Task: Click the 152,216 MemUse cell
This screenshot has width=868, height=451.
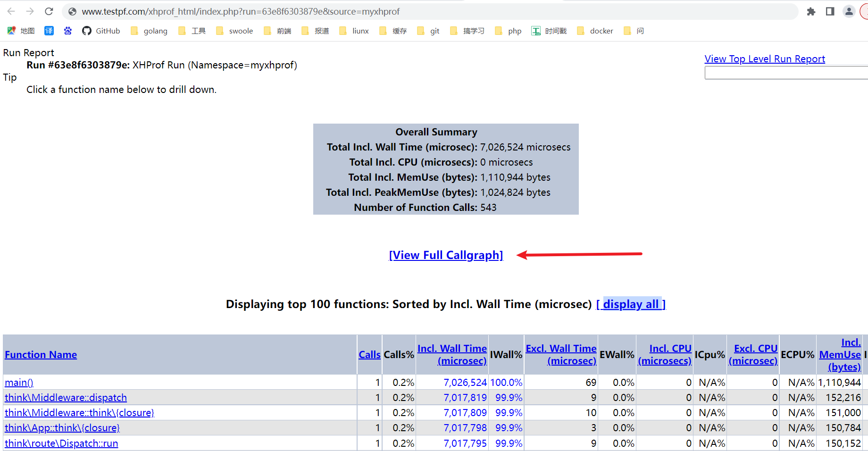Action: [843, 398]
